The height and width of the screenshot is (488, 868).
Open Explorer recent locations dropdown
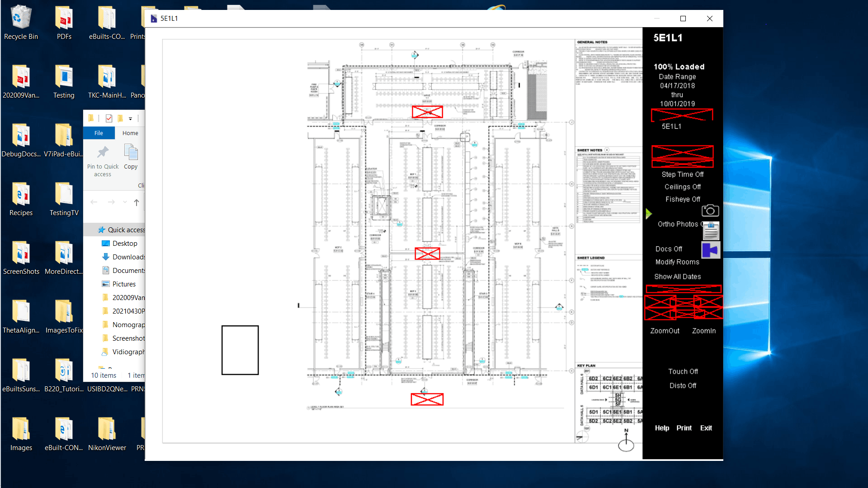click(x=125, y=202)
